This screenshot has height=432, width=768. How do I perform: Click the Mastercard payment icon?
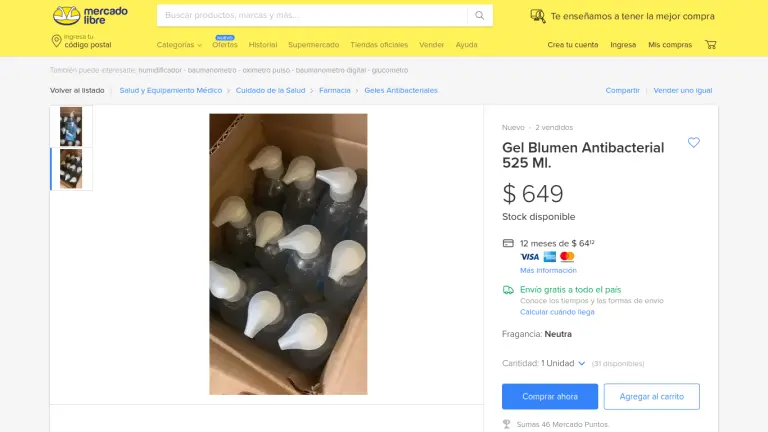(x=567, y=257)
